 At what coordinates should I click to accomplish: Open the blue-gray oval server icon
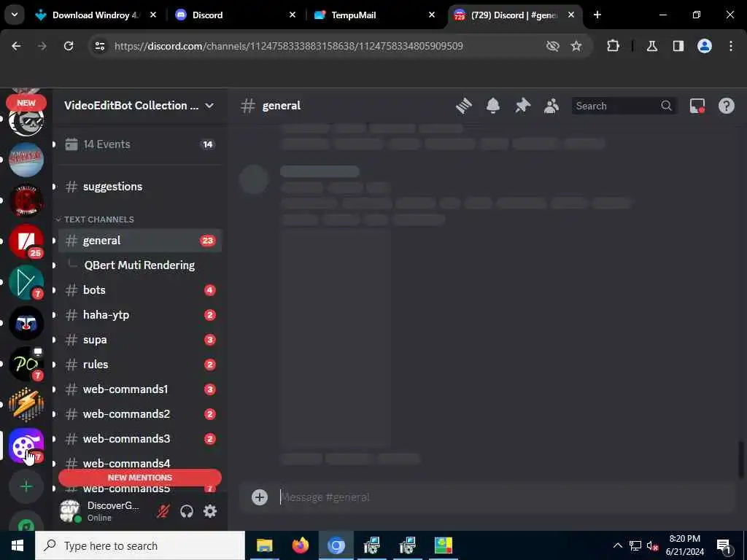(26, 160)
